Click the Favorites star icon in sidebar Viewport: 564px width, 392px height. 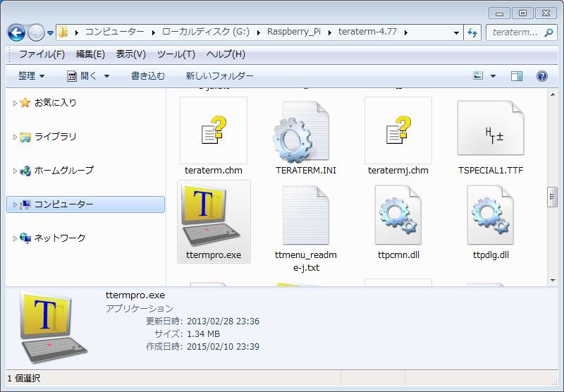tap(25, 103)
